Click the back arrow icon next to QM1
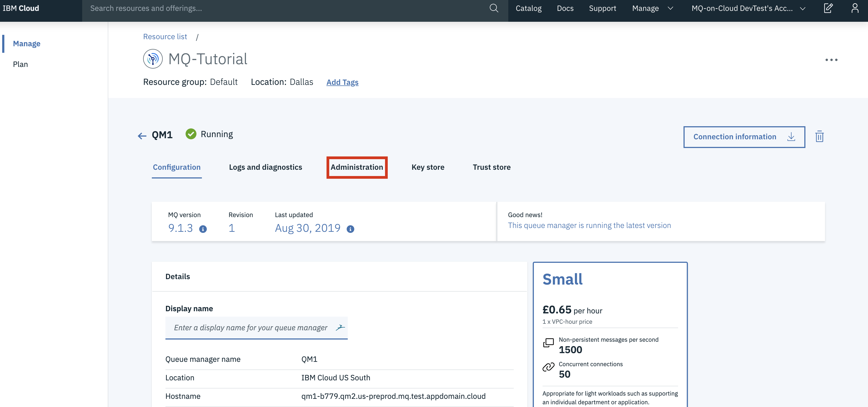 tap(142, 135)
